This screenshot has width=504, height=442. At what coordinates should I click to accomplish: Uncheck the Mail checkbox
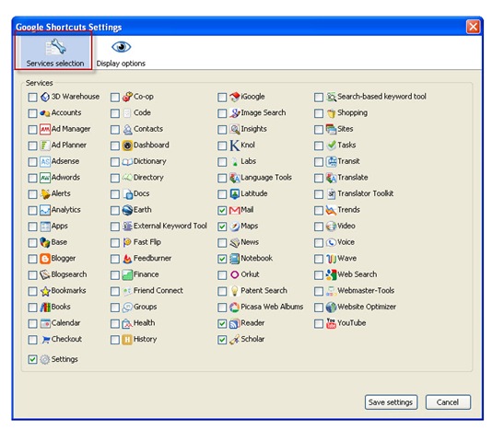(222, 211)
